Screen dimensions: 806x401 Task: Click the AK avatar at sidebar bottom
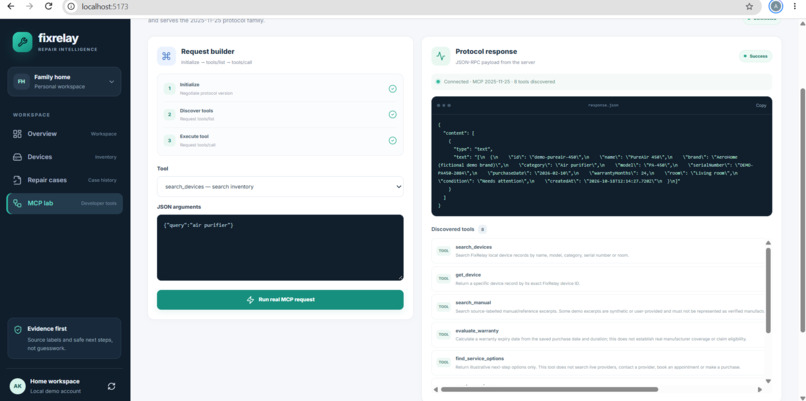coord(17,386)
